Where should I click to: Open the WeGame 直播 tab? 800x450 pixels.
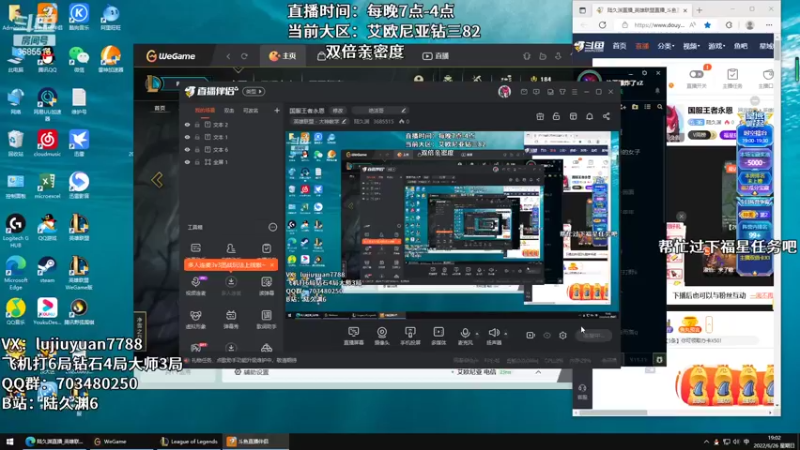435,56
